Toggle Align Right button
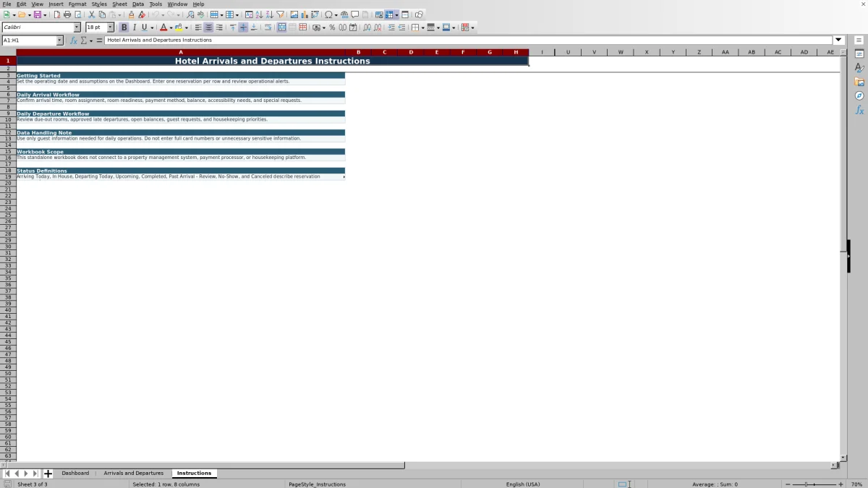 point(219,27)
